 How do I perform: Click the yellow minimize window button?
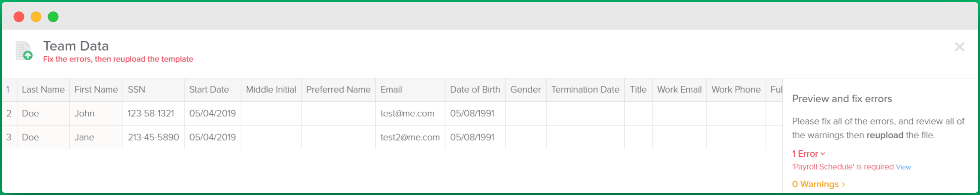click(x=36, y=17)
